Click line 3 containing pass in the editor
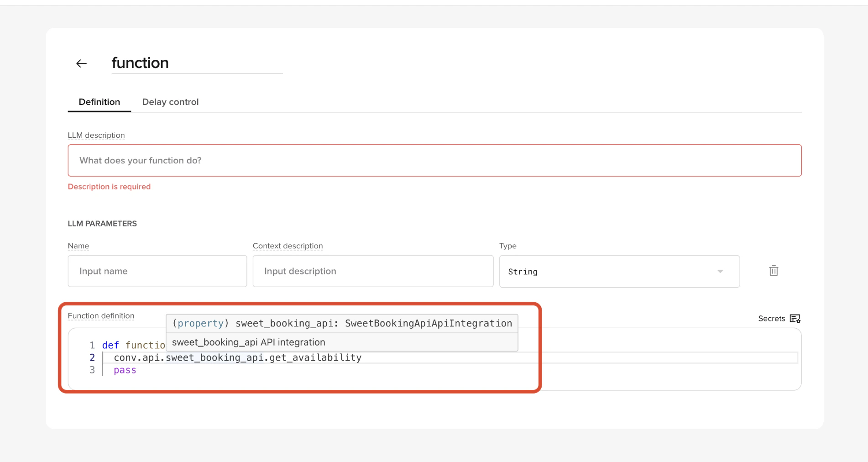Image resolution: width=868 pixels, height=462 pixels. coord(125,370)
